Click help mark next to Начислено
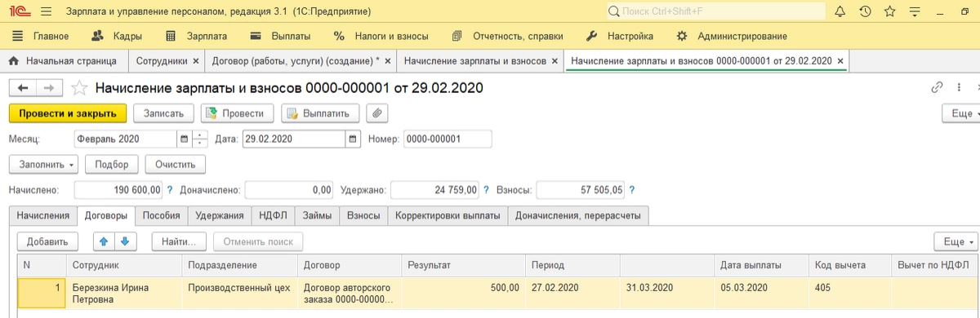980x318 pixels. click(x=170, y=190)
